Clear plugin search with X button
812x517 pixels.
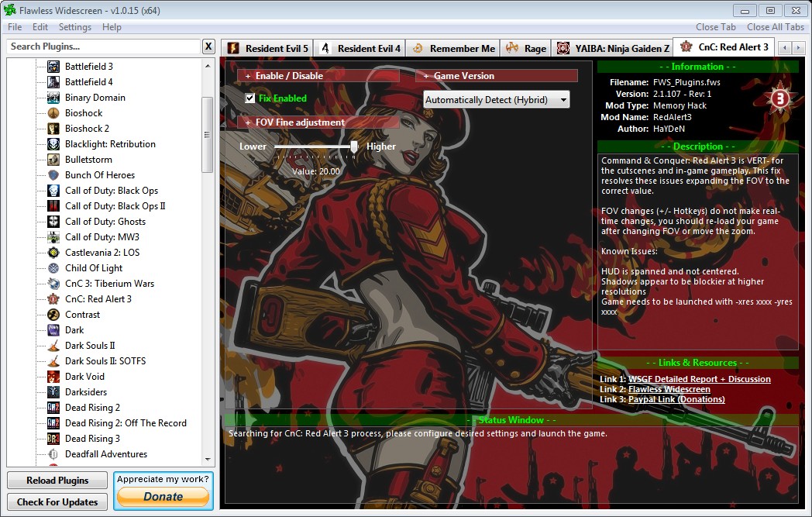pos(208,47)
